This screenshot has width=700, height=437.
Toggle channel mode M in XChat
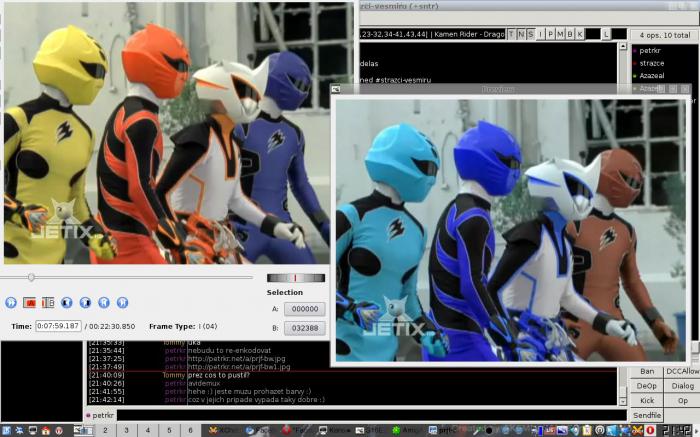click(x=560, y=34)
